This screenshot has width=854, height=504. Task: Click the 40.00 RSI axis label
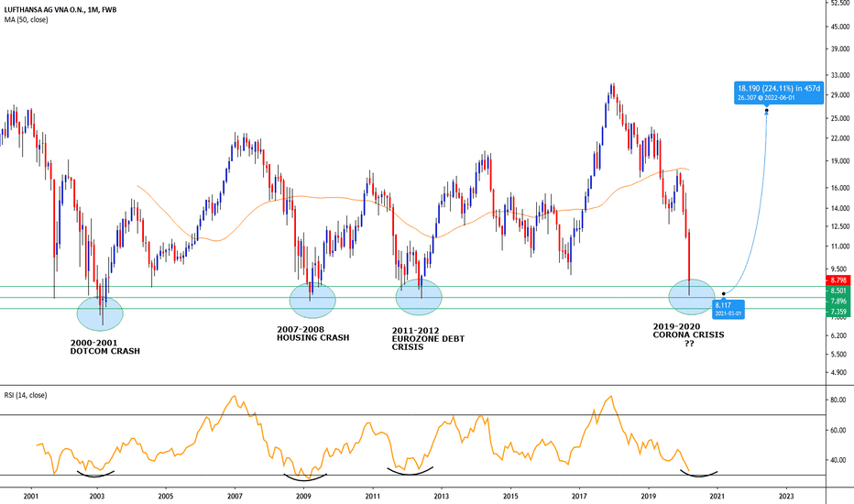pyautogui.click(x=838, y=460)
